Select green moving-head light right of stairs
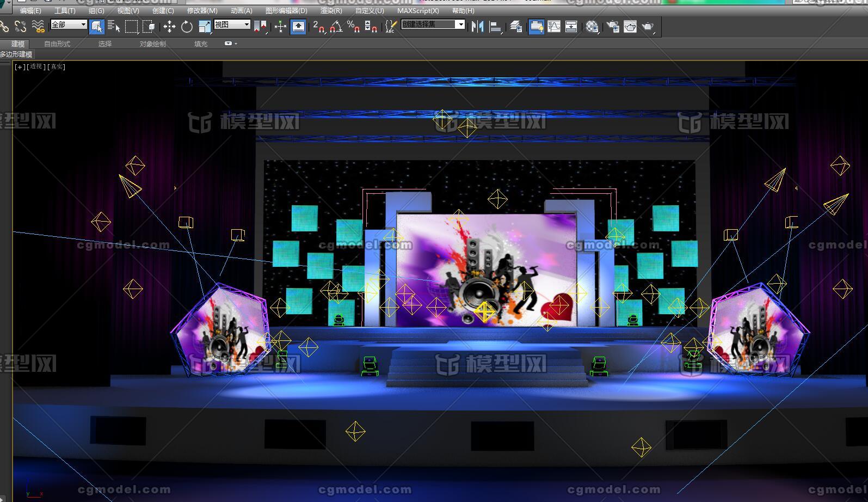This screenshot has width=868, height=502. click(x=599, y=366)
